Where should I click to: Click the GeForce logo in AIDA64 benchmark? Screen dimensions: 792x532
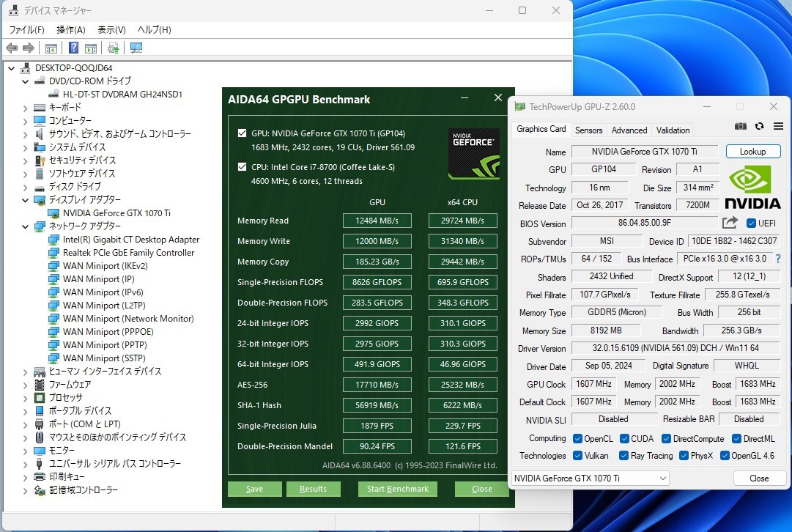(x=474, y=154)
